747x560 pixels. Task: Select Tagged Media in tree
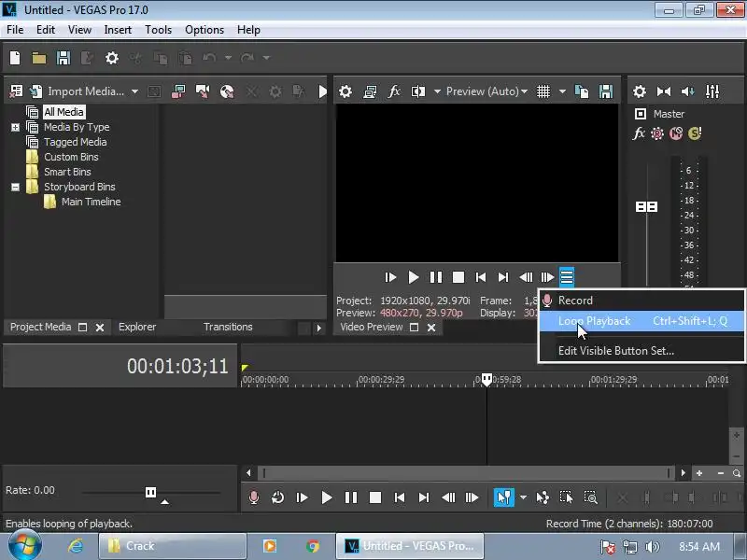pyautogui.click(x=76, y=142)
